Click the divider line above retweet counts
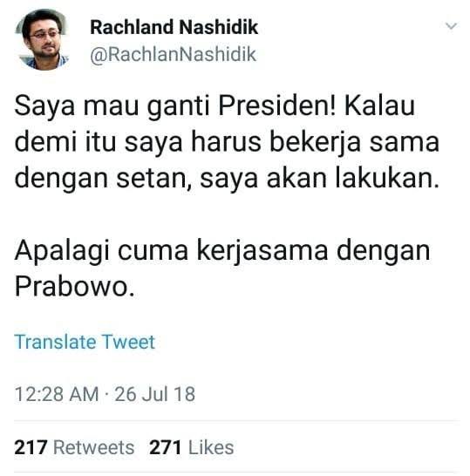 236,421
